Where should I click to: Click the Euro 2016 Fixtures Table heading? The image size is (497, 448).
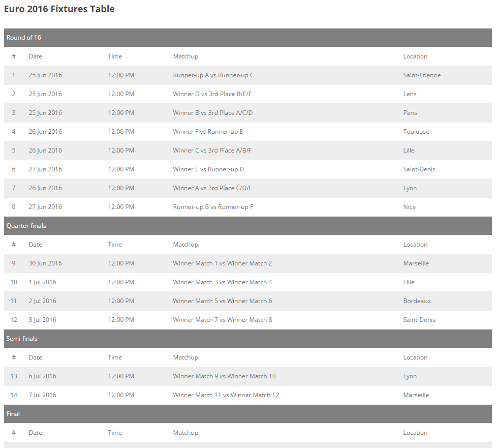tap(59, 9)
